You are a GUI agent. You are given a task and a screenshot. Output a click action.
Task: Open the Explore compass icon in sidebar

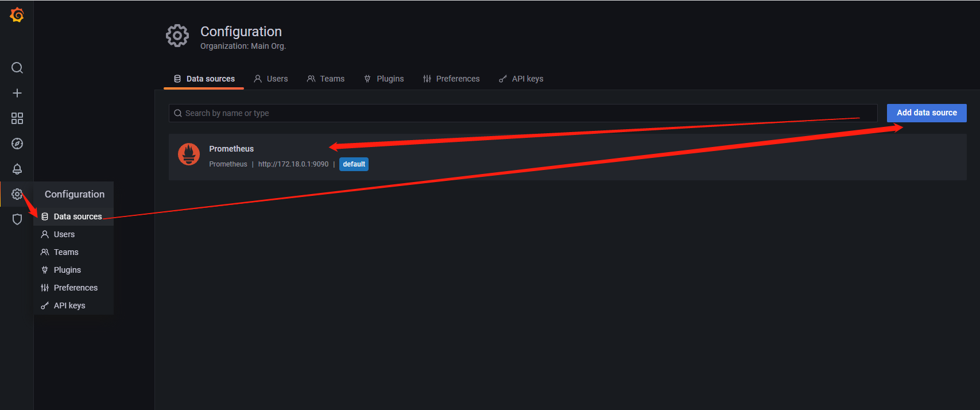17,144
